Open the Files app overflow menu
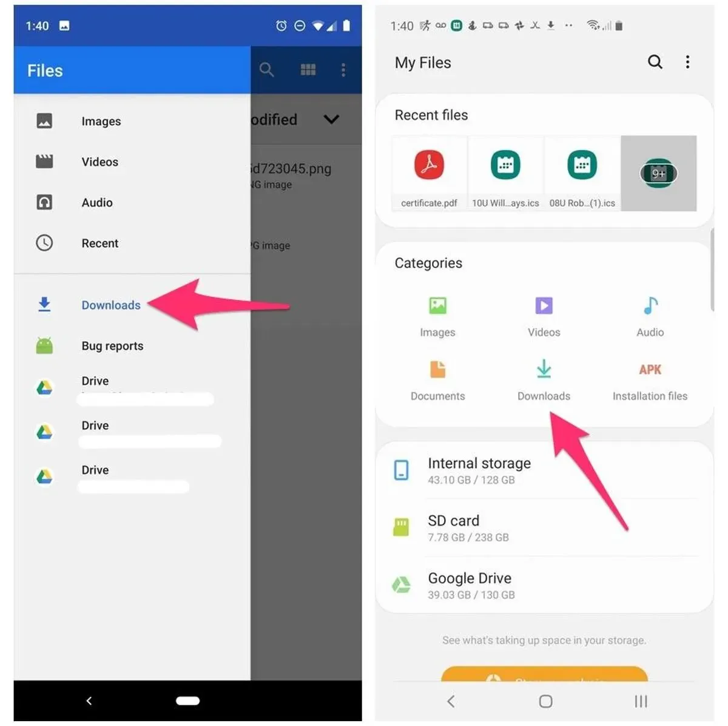Screen dimensions: 728x726 343,70
